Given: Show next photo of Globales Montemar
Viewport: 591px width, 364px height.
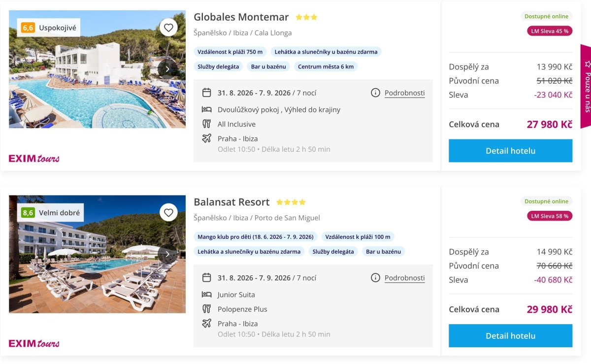Looking at the screenshot, I should click(167, 69).
